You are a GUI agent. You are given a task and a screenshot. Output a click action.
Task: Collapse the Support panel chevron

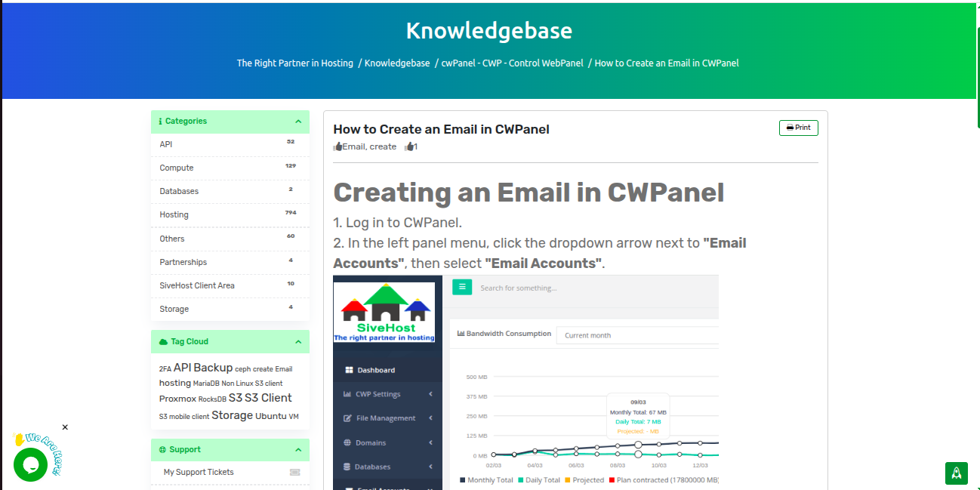pos(297,450)
